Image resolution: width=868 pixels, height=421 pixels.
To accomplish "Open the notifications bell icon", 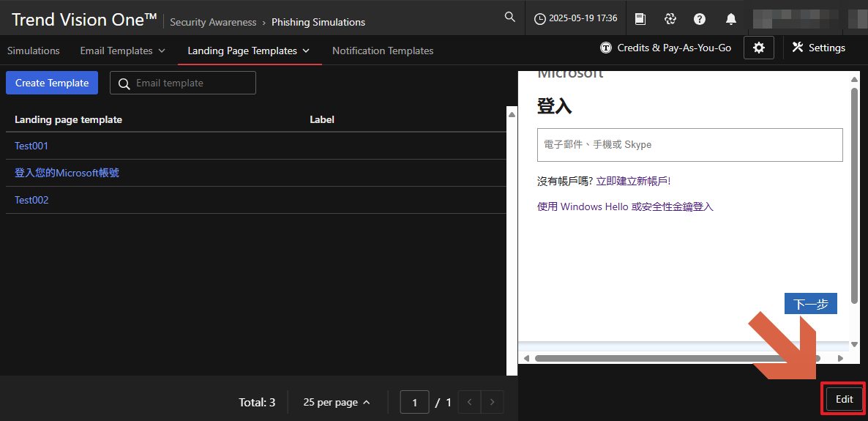I will [730, 19].
